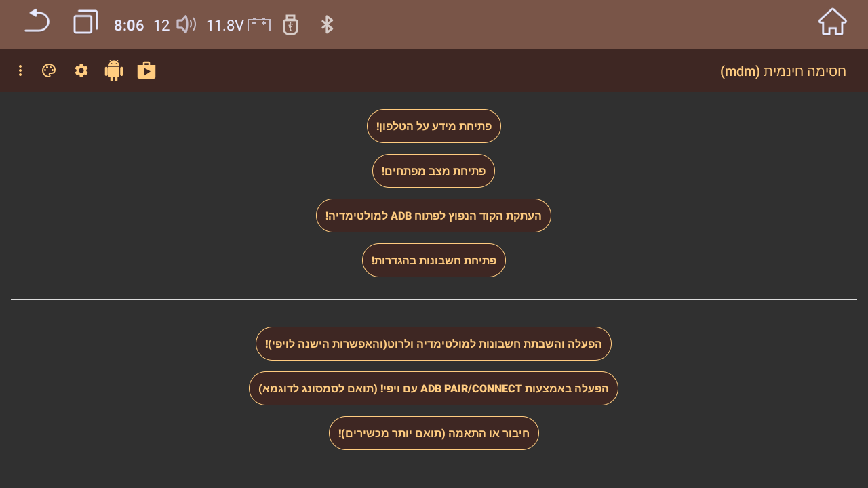Tap the פתיחת מידע על הטלפון button
Image resolution: width=868 pixels, height=488 pixels.
[x=434, y=126]
